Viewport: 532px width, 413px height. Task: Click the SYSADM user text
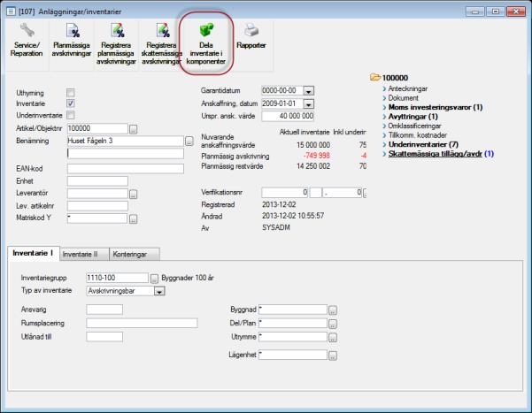coord(276,228)
